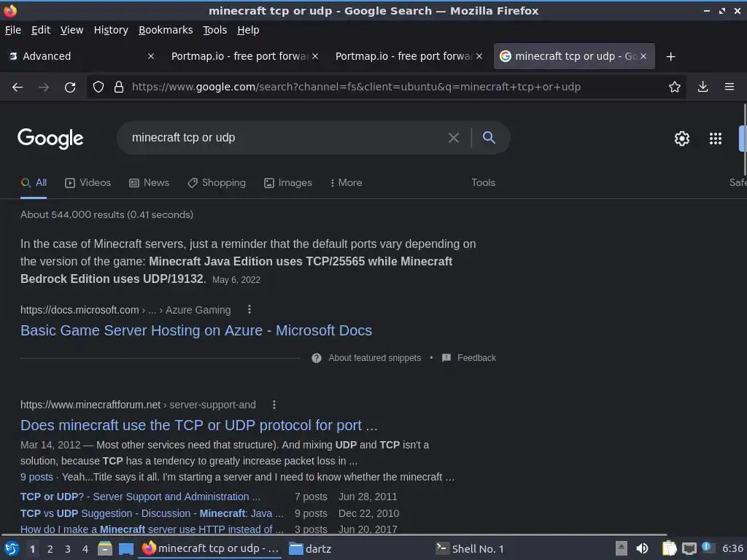
Task: Click the About featured snippets help icon
Action: 317,358
